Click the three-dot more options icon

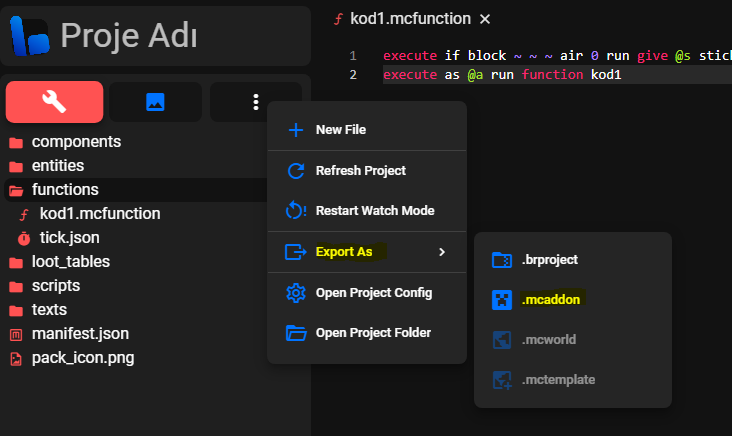[256, 102]
